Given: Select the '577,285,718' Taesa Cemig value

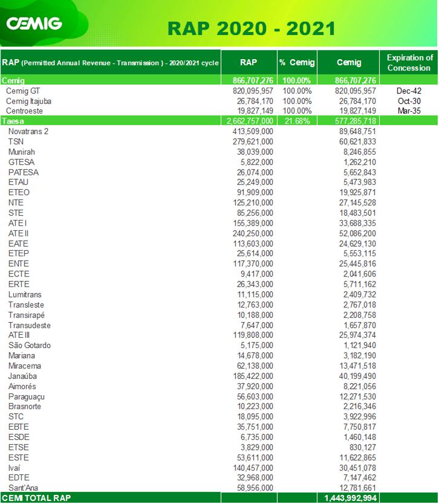Looking at the screenshot, I should (356, 121).
